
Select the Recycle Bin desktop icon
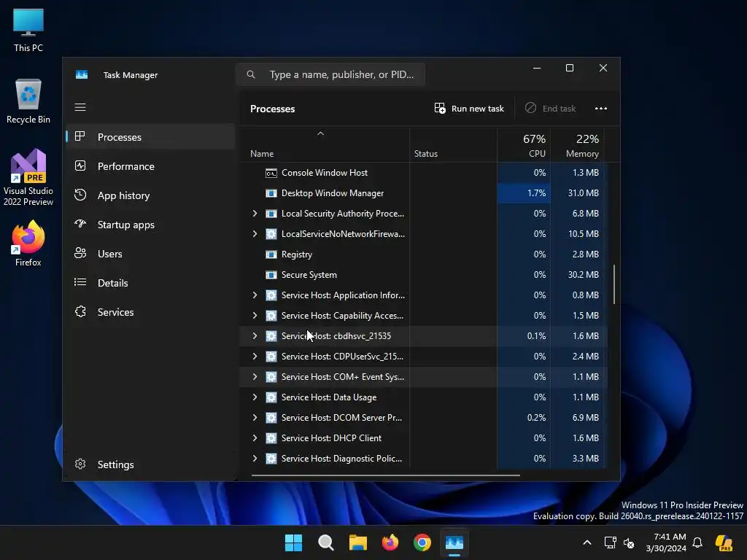pos(28,101)
